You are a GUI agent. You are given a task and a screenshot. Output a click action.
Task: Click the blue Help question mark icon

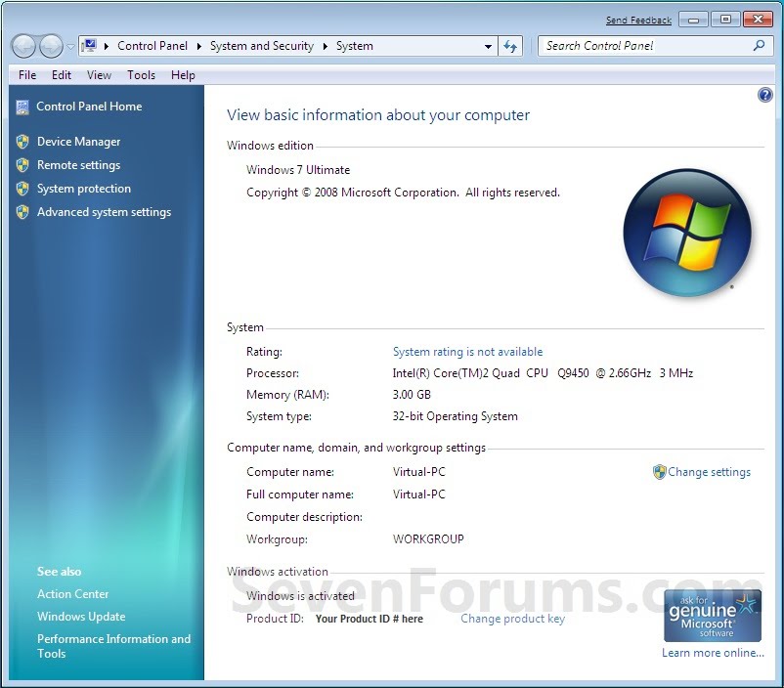click(x=765, y=95)
